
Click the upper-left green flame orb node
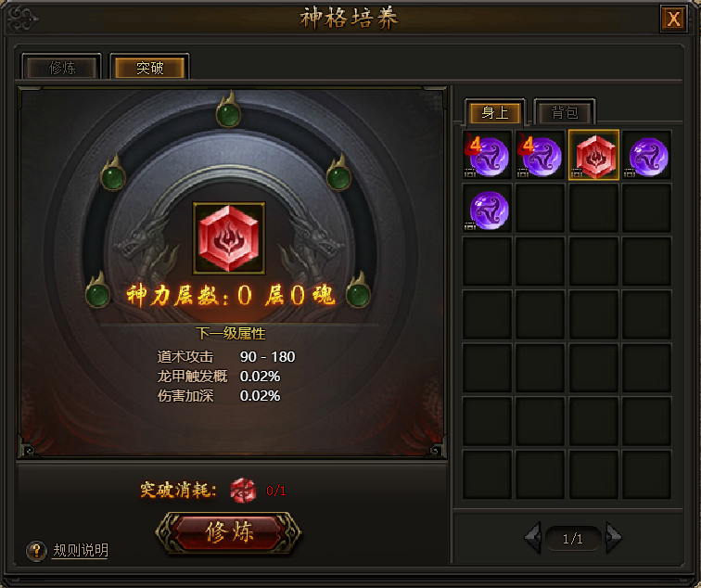(112, 173)
